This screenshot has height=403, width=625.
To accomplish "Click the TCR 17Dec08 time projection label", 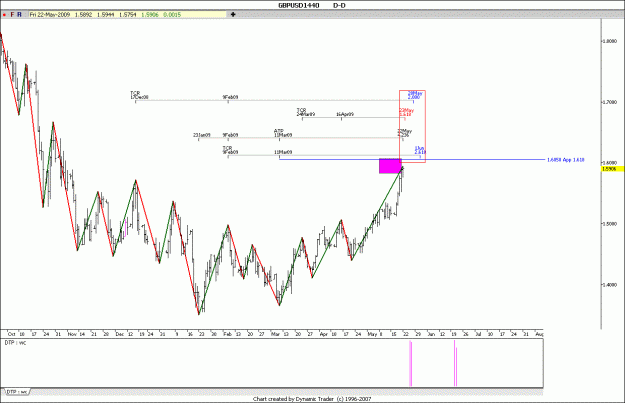I will [x=139, y=95].
